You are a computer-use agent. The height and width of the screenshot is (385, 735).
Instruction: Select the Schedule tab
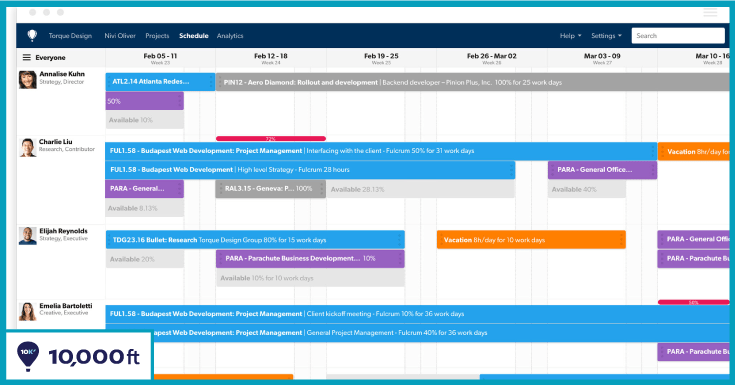click(x=194, y=36)
